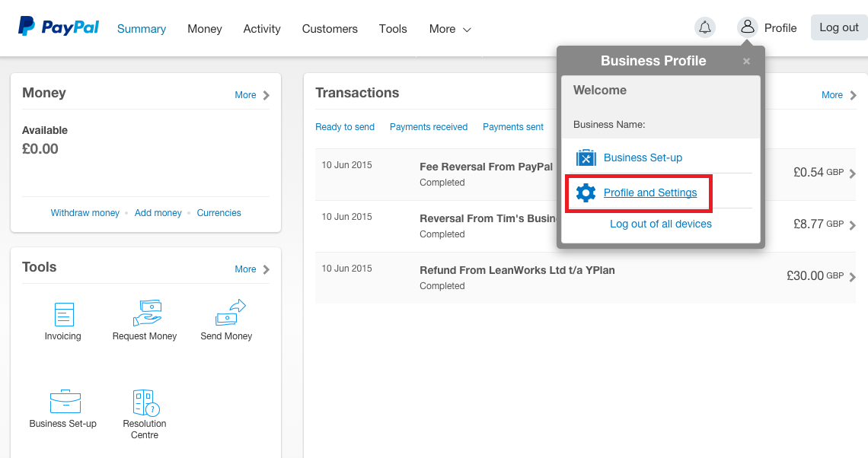
Task: Click the Request Money label
Action: pyautogui.click(x=145, y=336)
